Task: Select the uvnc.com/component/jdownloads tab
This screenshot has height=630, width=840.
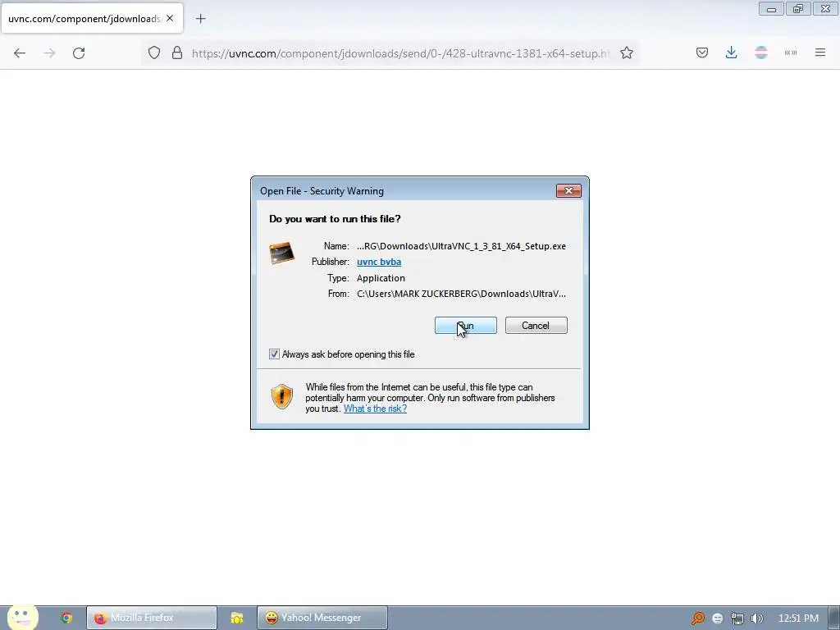Action: (x=92, y=18)
